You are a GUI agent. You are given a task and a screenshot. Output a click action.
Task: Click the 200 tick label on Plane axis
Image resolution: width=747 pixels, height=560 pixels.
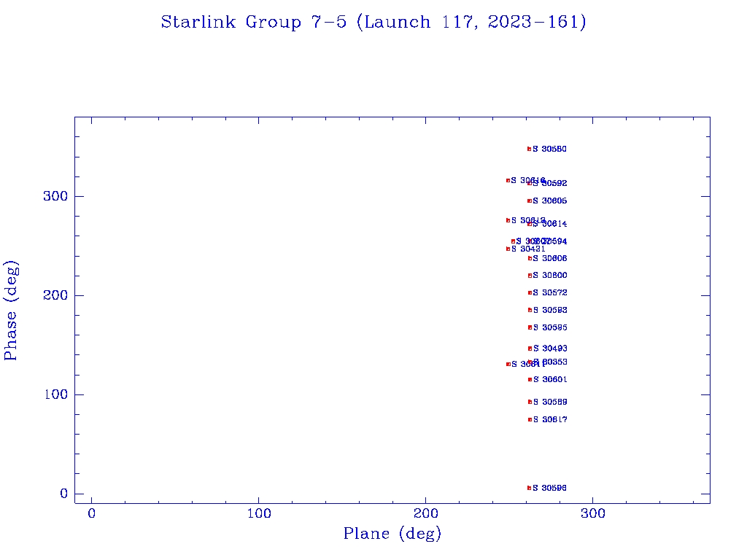[426, 513]
